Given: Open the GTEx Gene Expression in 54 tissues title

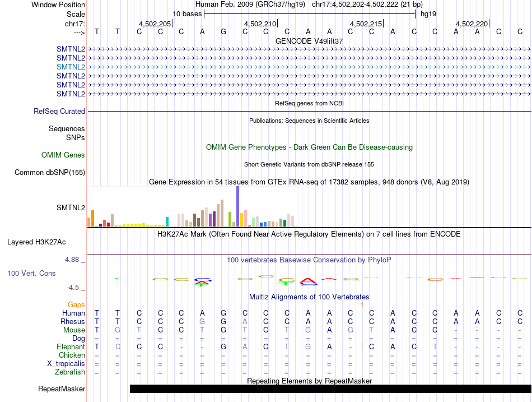Looking at the screenshot, I should 309,182.
